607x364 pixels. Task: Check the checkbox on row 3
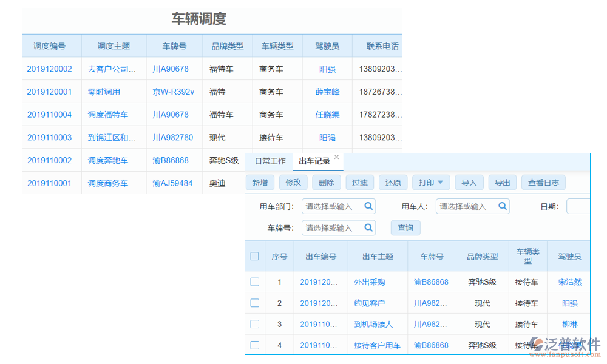click(x=254, y=324)
